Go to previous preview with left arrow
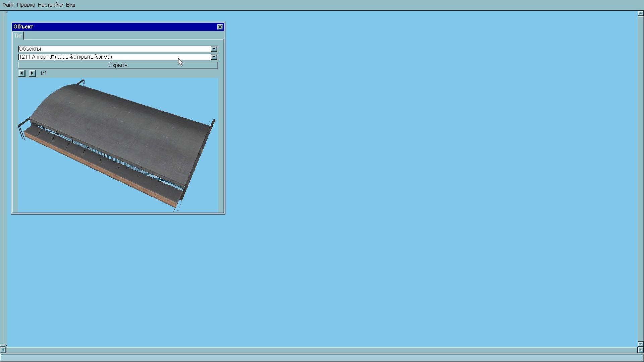644x362 pixels. [22, 73]
